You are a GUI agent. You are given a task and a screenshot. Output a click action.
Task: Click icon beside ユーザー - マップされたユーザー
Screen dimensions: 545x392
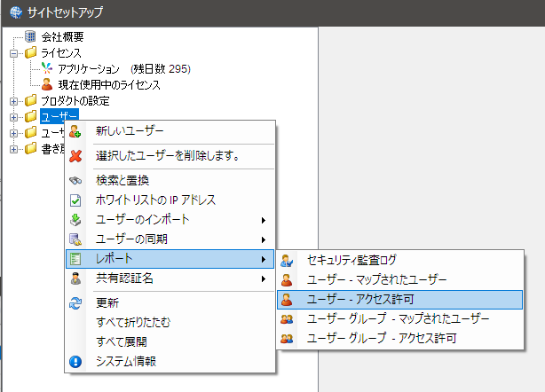(x=287, y=280)
